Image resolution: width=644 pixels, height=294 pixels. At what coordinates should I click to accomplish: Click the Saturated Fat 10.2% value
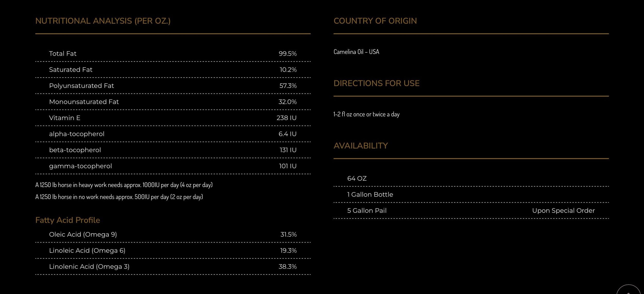[288, 70]
